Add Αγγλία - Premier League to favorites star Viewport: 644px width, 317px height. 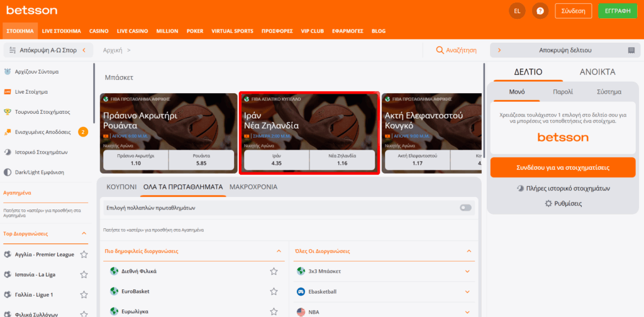(84, 255)
